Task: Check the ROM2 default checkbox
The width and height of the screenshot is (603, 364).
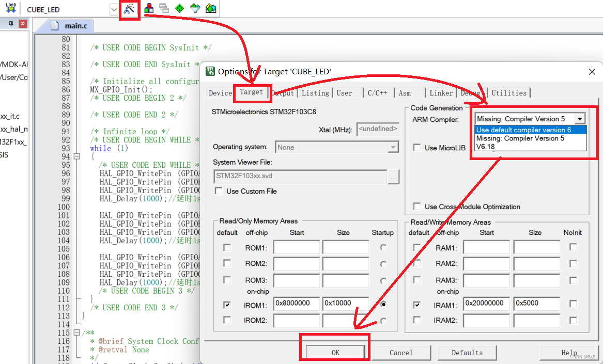Action: [x=227, y=263]
